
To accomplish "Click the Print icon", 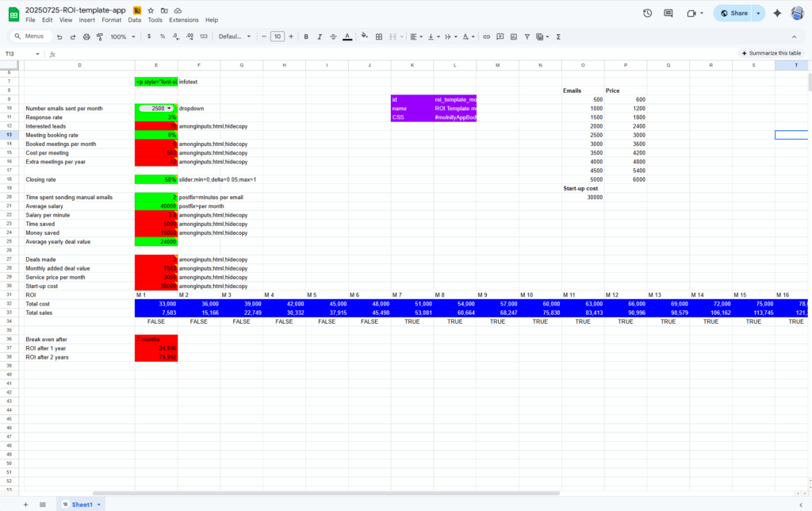I will (86, 36).
